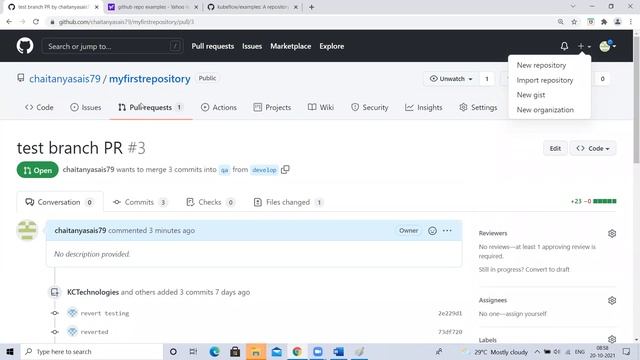Switch to the Settings tab

pyautogui.click(x=478, y=107)
